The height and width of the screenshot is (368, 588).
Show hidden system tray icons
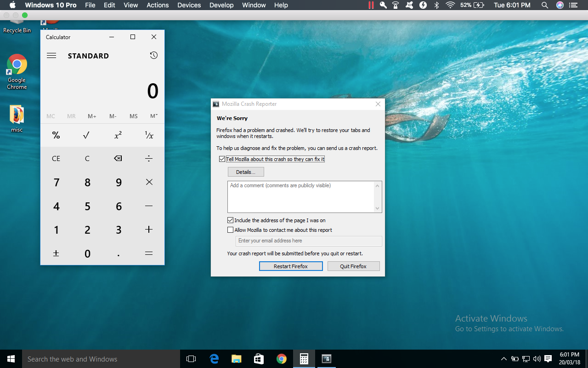504,359
